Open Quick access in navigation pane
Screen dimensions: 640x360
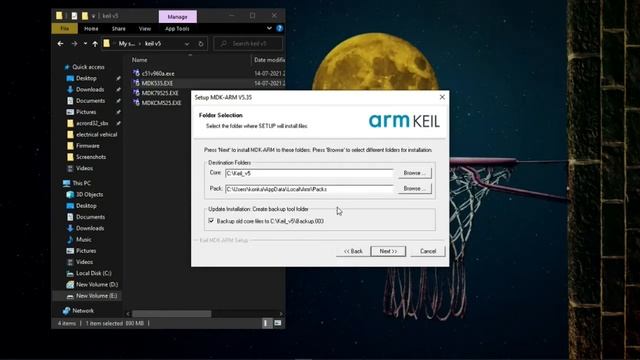click(88, 67)
